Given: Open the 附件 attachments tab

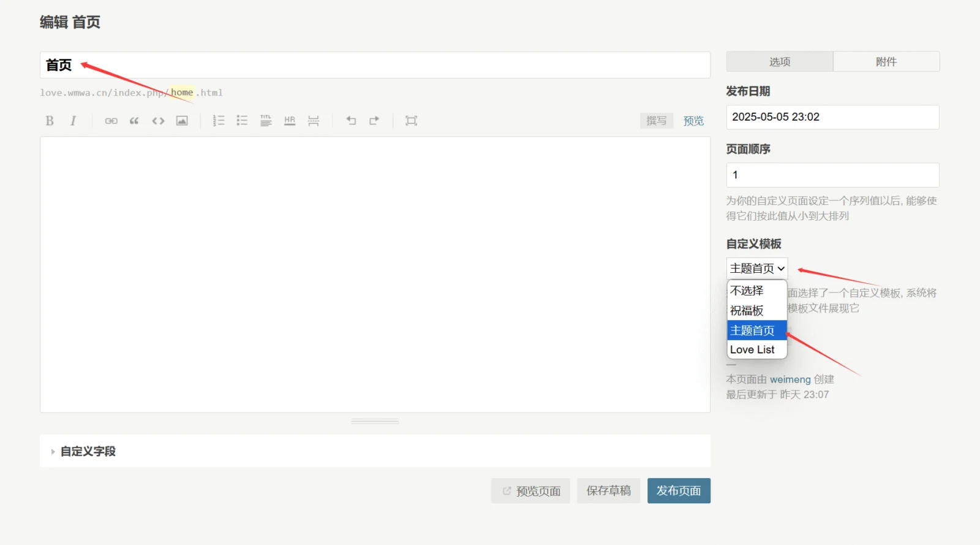Looking at the screenshot, I should tap(886, 62).
